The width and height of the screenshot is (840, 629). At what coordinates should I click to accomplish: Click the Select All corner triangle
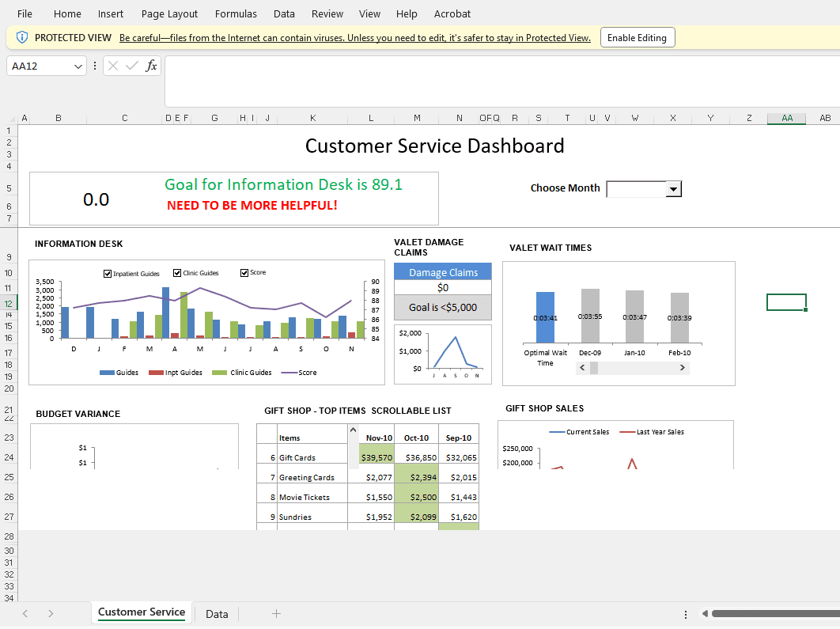[x=13, y=119]
